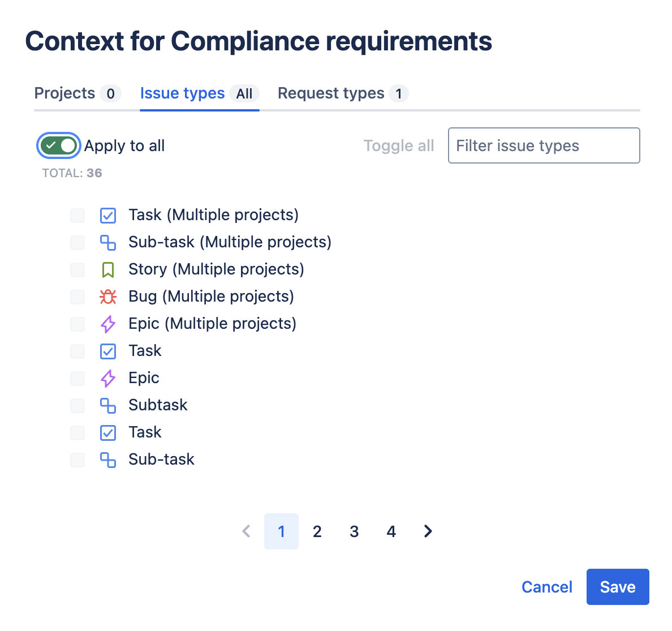Click the standalone Epic lightning icon

tap(108, 378)
